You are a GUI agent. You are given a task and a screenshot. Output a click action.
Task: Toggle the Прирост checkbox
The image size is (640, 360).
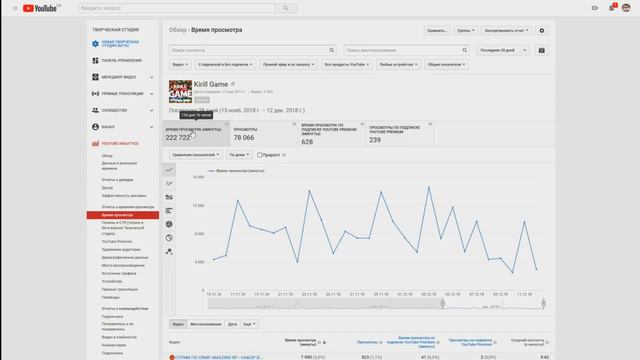tap(259, 155)
